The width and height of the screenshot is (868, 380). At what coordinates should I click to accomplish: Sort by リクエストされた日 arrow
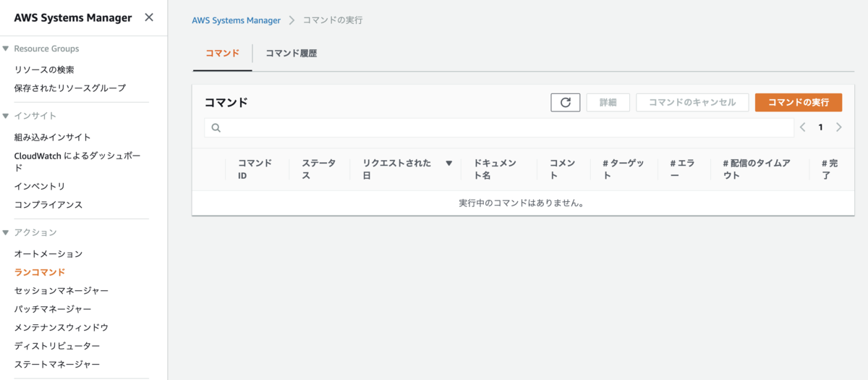pos(448,164)
